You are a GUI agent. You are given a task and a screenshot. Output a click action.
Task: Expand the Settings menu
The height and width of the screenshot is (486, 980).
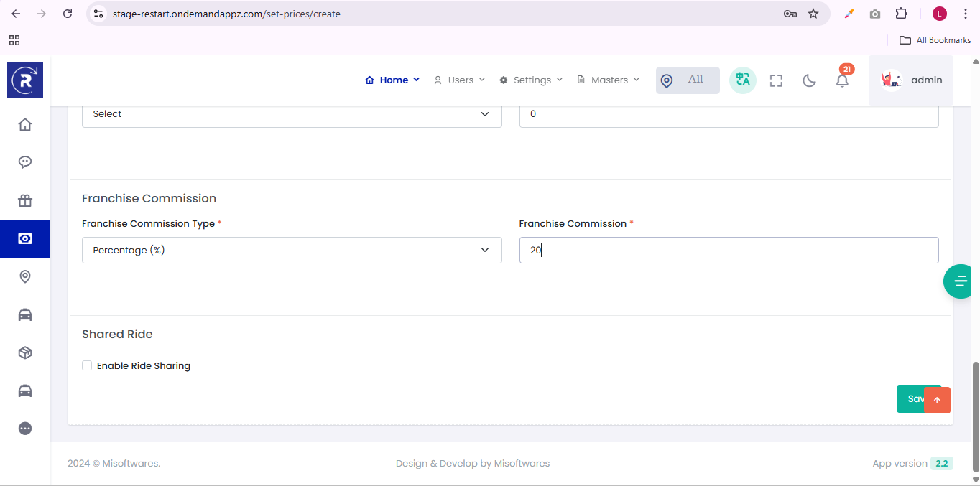click(532, 80)
